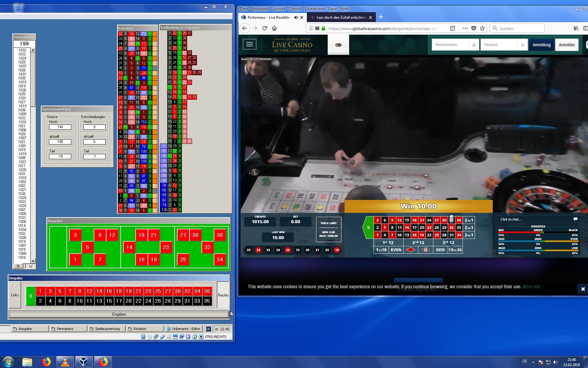
Task: Mute Portomaso tab speaker icon
Action: click(x=296, y=17)
